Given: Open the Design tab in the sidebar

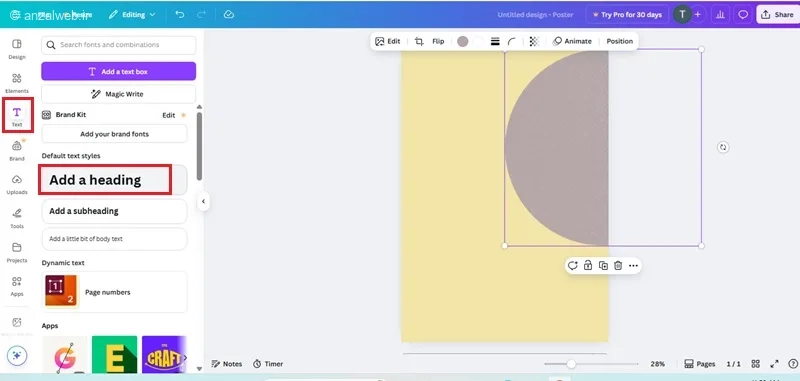Looking at the screenshot, I should pyautogui.click(x=17, y=49).
